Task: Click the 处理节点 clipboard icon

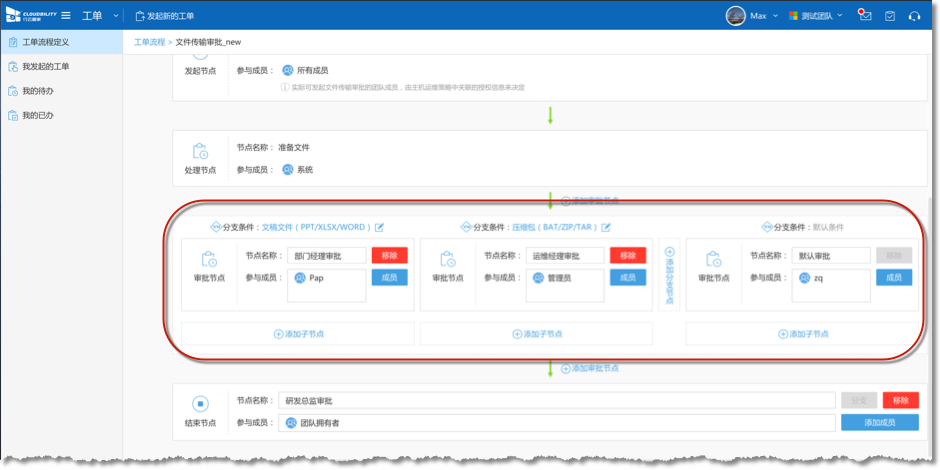Action: [201, 152]
